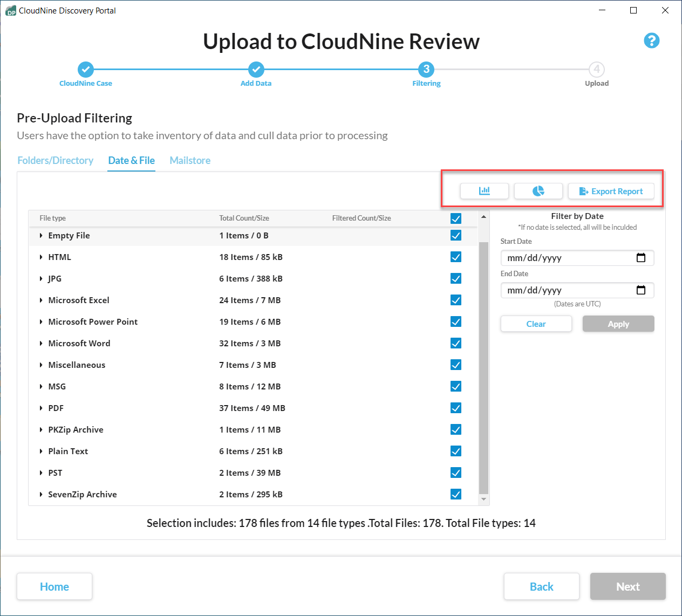Go to the Home screen button
This screenshot has width=682, height=616.
click(54, 586)
